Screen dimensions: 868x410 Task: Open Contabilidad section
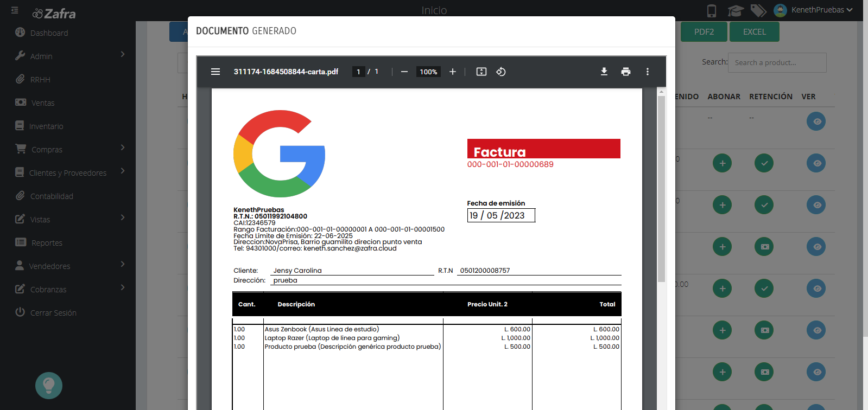point(51,196)
